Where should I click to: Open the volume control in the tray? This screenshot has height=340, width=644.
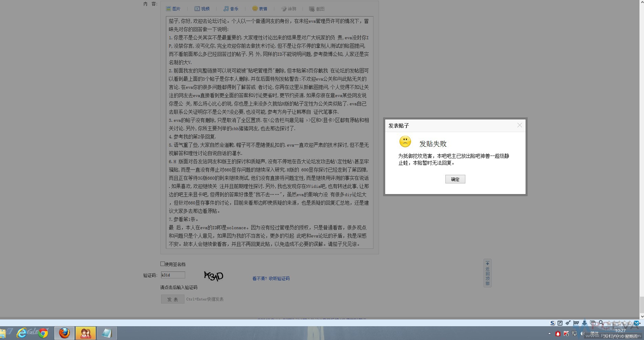click(582, 333)
